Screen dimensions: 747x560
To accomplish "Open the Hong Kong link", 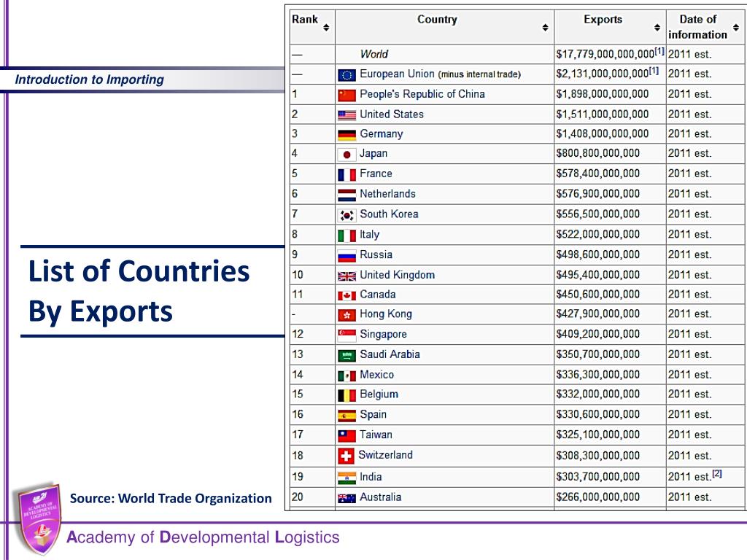I will click(386, 314).
